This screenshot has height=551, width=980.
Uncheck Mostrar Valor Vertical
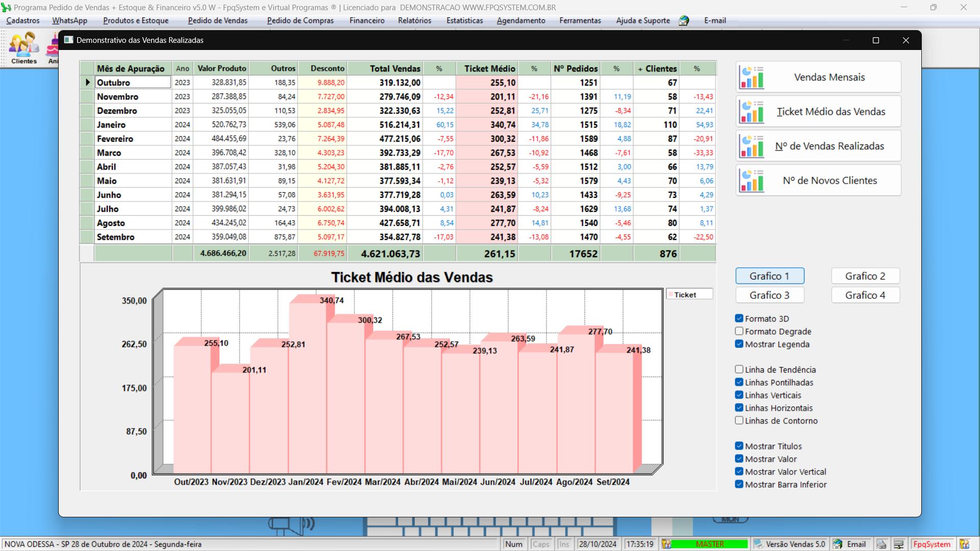tap(739, 471)
